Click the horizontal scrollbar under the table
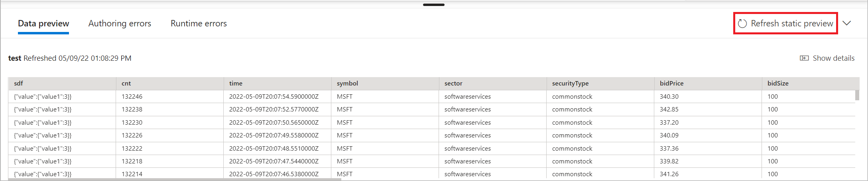 [x=175, y=179]
